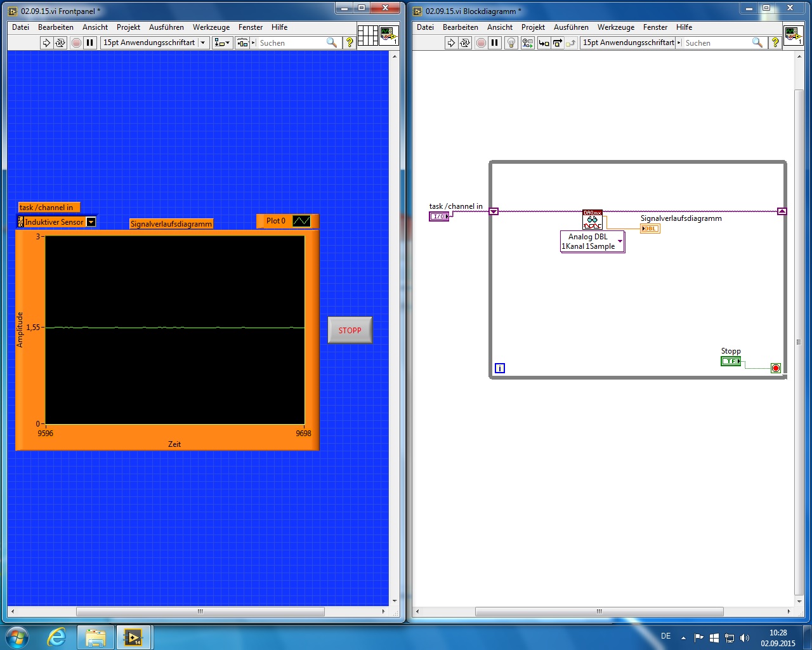Abort execution in the Frontpanel toolbar
Image resolution: width=812 pixels, height=650 pixels.
(x=76, y=43)
